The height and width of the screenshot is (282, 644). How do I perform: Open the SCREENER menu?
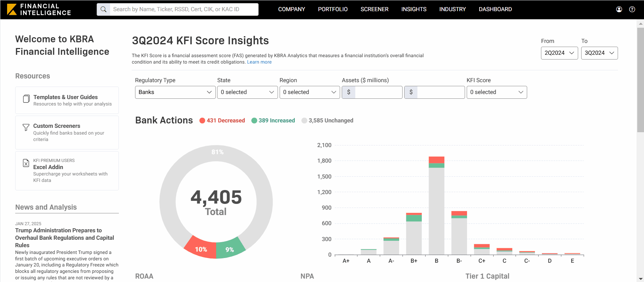coord(374,9)
